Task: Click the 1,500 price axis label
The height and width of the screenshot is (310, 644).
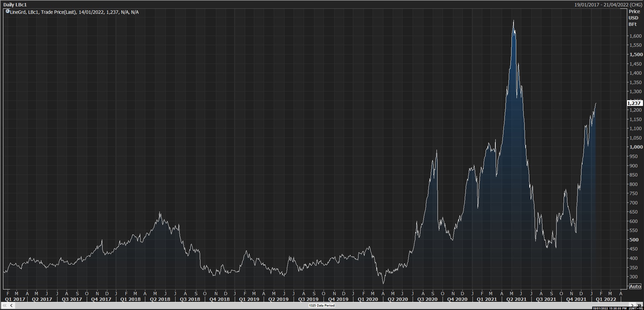Action: click(x=636, y=54)
